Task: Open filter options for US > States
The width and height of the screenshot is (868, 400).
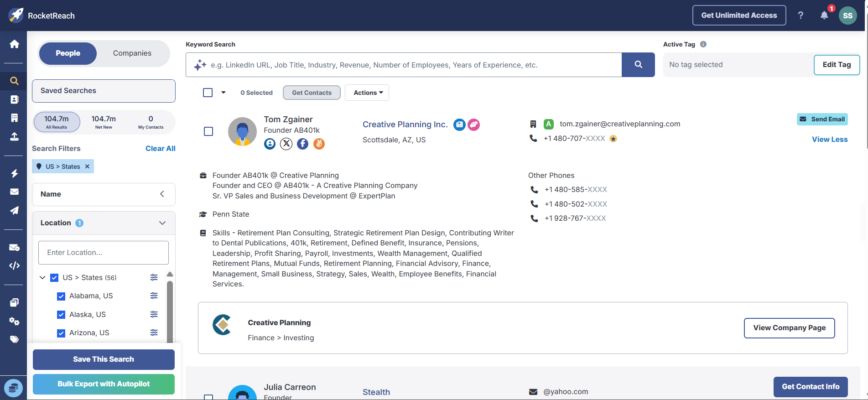Action: 154,277
